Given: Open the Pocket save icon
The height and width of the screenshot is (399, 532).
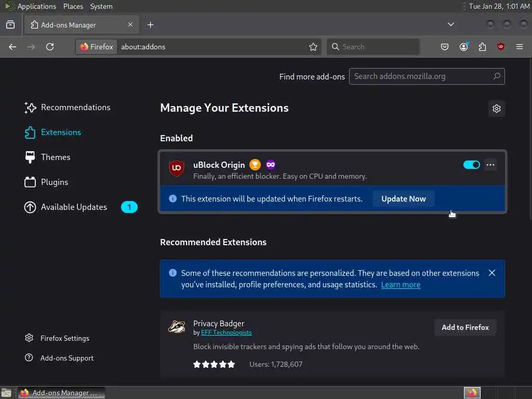Looking at the screenshot, I should [x=445, y=47].
